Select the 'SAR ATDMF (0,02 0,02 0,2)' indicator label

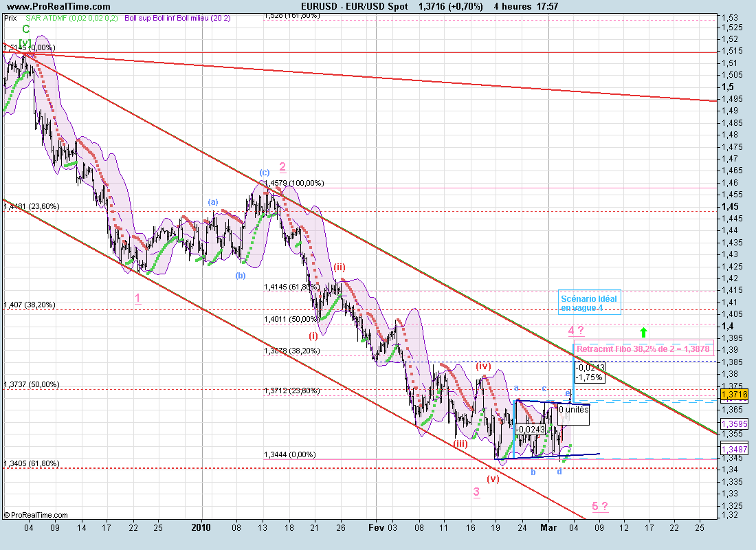click(71, 19)
